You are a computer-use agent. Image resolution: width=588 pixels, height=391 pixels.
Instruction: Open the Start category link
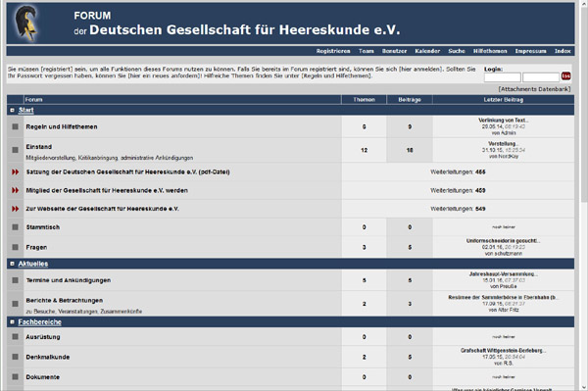click(25, 110)
